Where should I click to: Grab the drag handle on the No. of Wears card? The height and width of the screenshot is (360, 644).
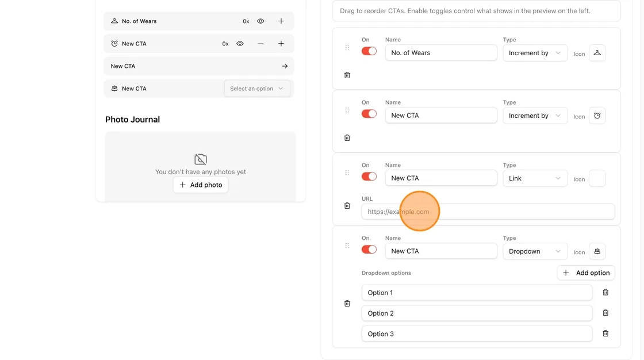[x=347, y=47]
